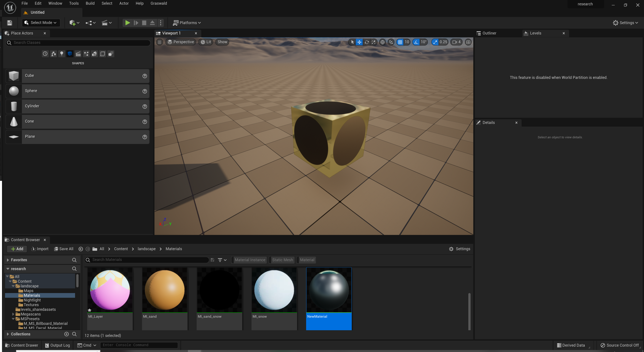Click the viewport hamburger options menu

(x=159, y=42)
